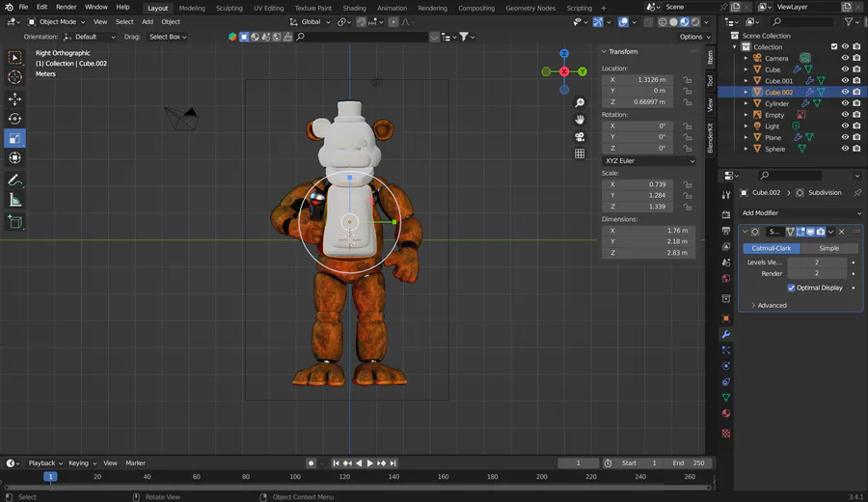Viewport: 868px width, 502px height.
Task: Open the Edit menu
Action: (42, 7)
